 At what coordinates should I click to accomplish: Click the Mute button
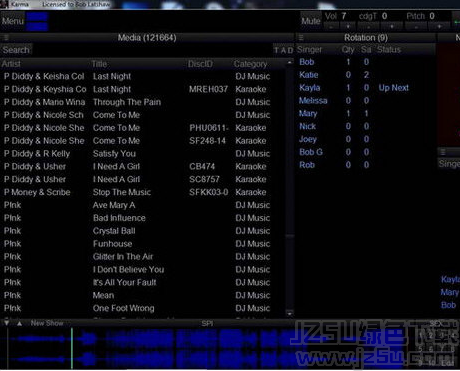[x=311, y=21]
